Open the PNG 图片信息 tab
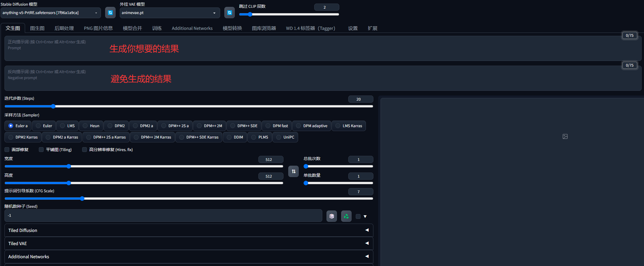Image resolution: width=644 pixels, height=266 pixels. [x=98, y=28]
